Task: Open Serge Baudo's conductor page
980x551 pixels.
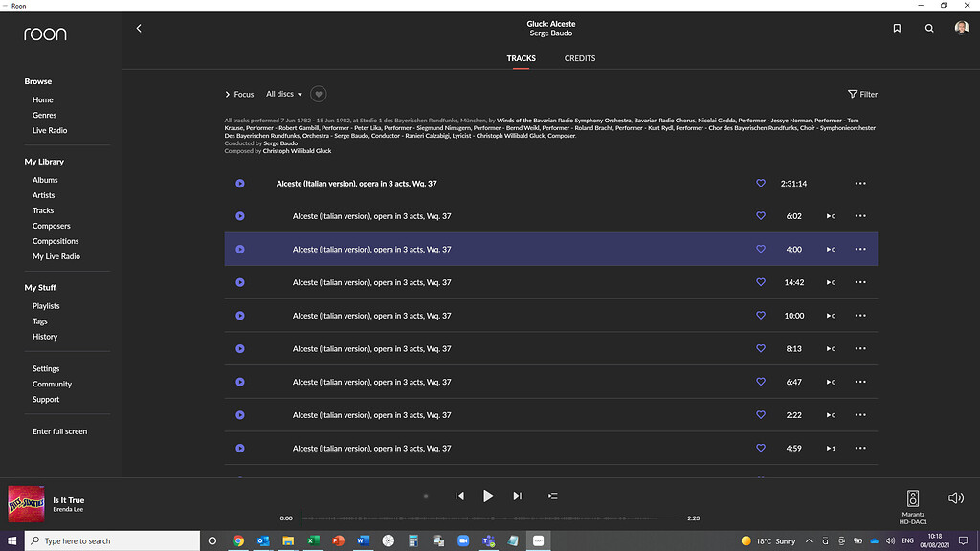Action: (278, 143)
